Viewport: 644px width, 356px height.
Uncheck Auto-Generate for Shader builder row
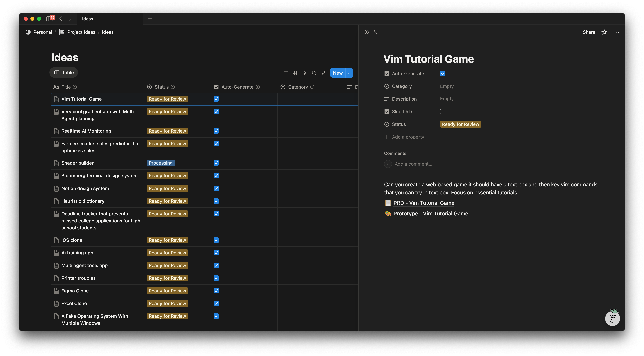click(216, 163)
